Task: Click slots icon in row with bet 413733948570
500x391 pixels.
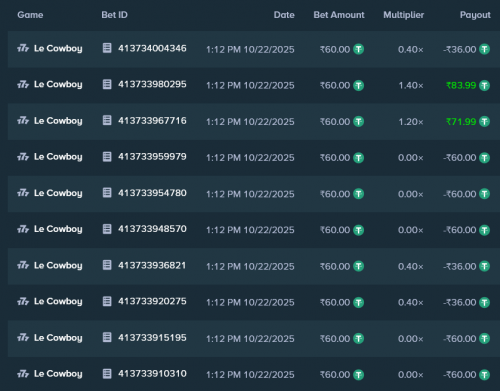Action: tap(23, 229)
